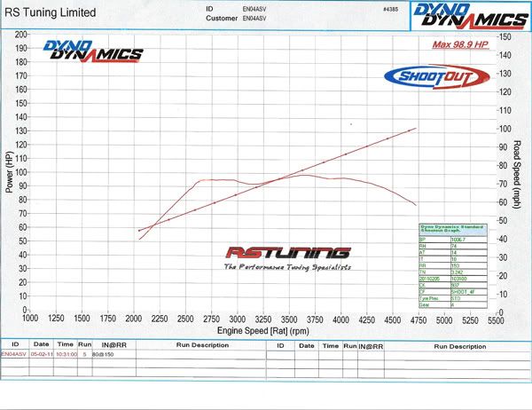Viewport: 532px width, 410px height.
Task: Click the Run Description header in the left run table
Action: (202, 345)
